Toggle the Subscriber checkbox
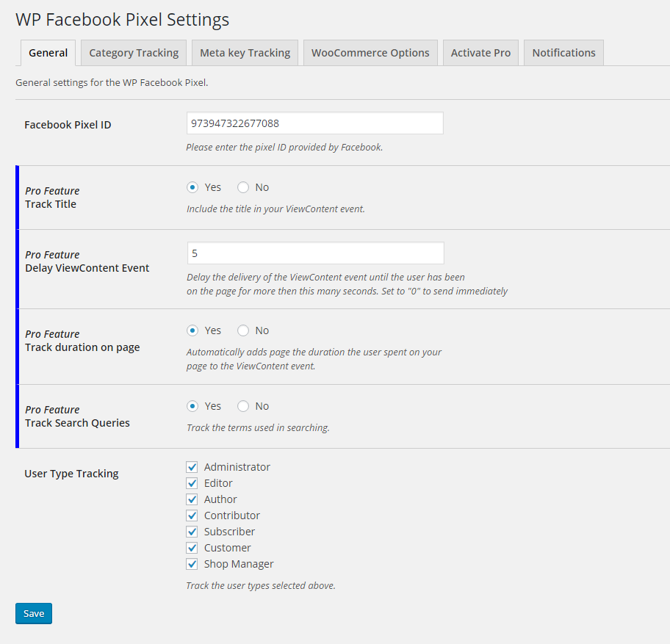The width and height of the screenshot is (670, 644). [x=192, y=532]
